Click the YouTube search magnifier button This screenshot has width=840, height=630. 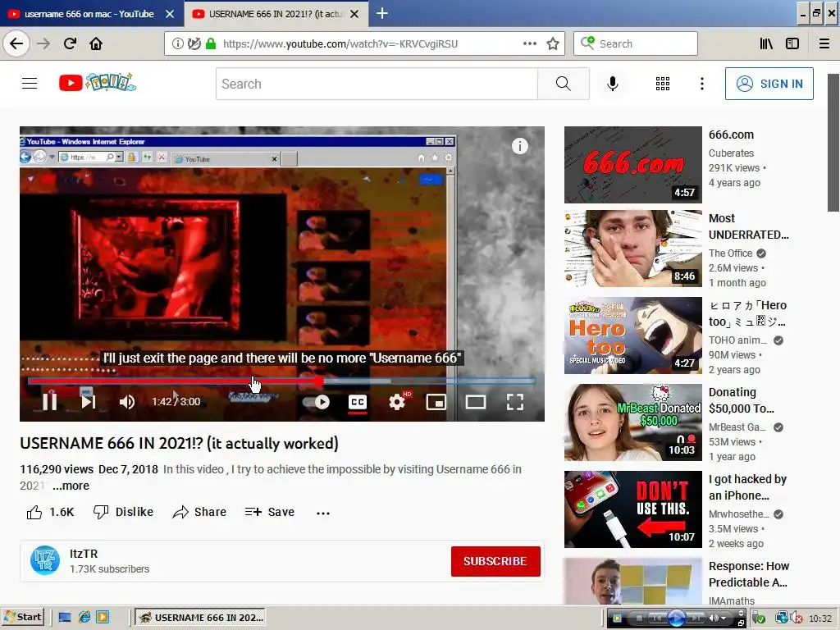pos(563,84)
